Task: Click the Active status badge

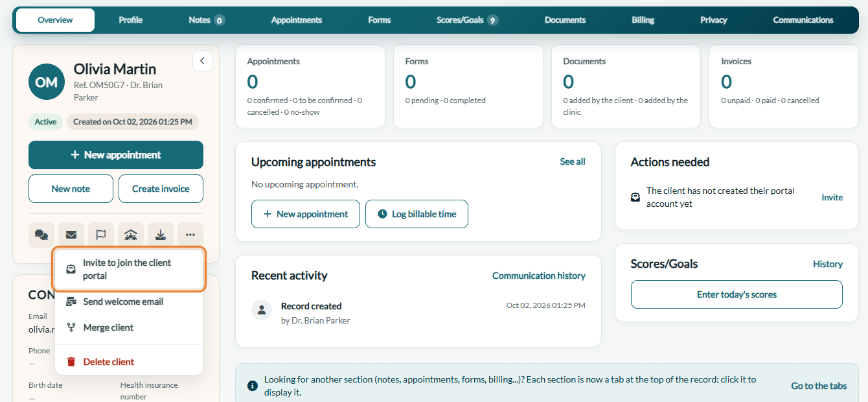Action: click(x=45, y=122)
